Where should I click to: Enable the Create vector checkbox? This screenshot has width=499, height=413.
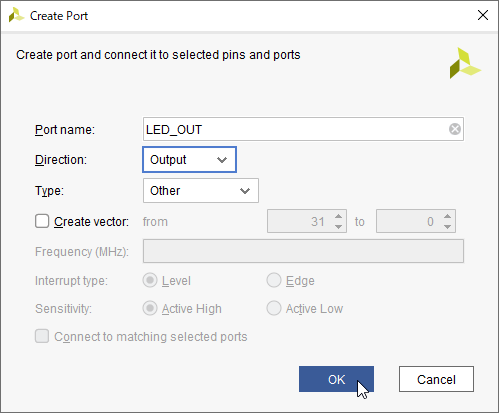[42, 221]
